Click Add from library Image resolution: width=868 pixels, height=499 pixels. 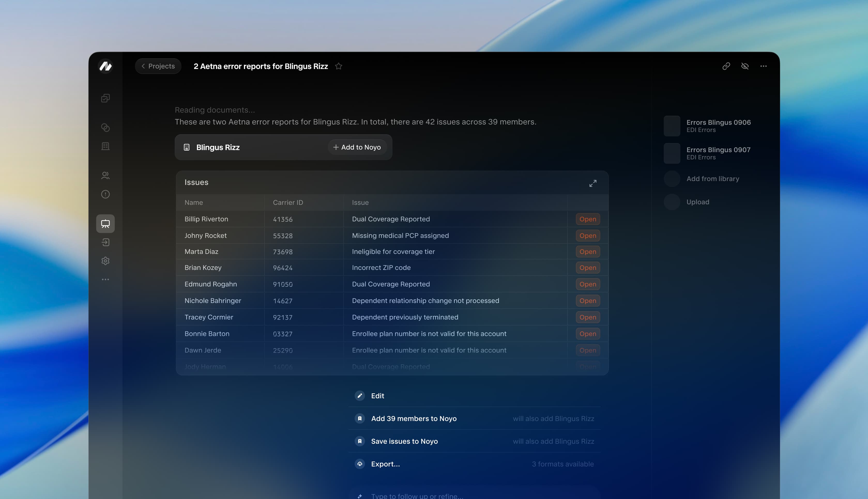pyautogui.click(x=702, y=178)
